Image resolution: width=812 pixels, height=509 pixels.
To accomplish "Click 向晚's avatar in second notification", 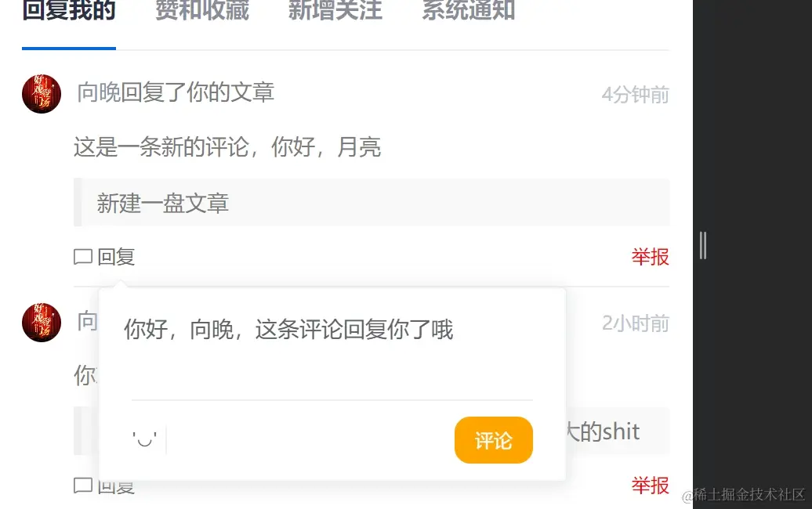I will [x=42, y=323].
